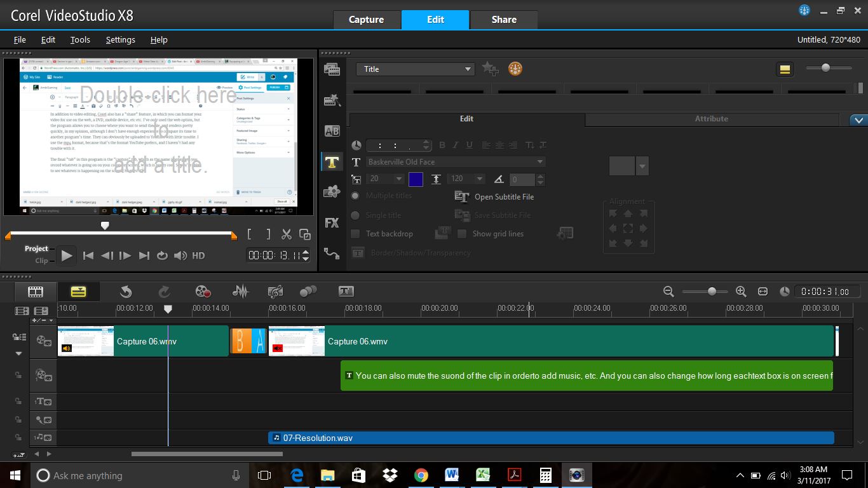The width and height of the screenshot is (868, 488).
Task: Click the Undo icon above the timeline
Action: [125, 291]
